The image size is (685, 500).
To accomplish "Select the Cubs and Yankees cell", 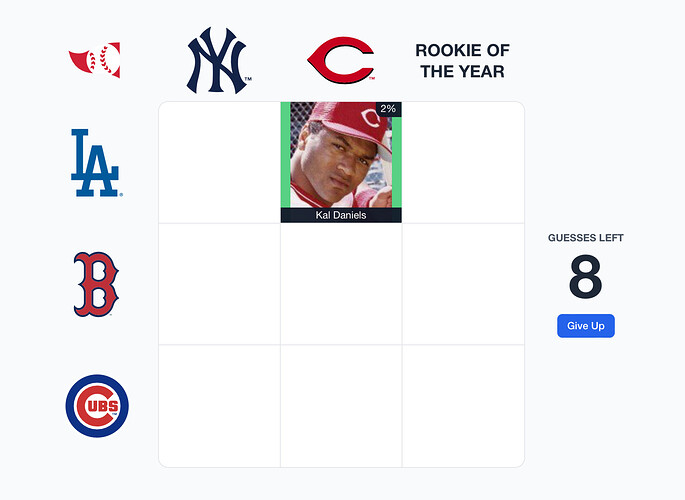I will pyautogui.click(x=219, y=406).
